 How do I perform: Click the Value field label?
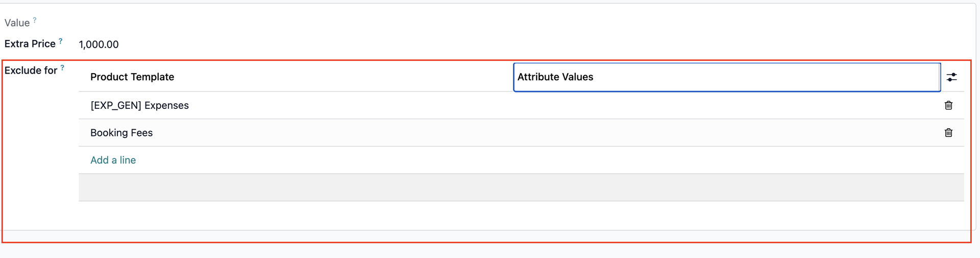[17, 23]
